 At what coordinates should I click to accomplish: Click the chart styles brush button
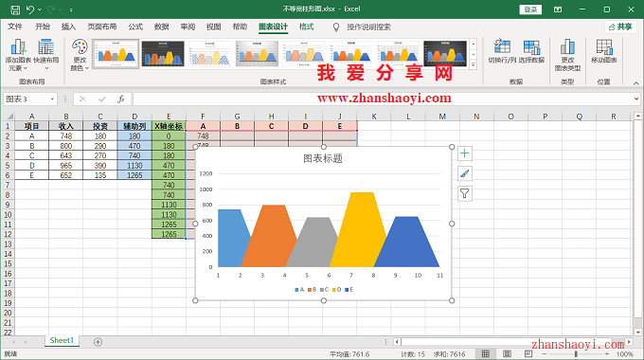464,173
